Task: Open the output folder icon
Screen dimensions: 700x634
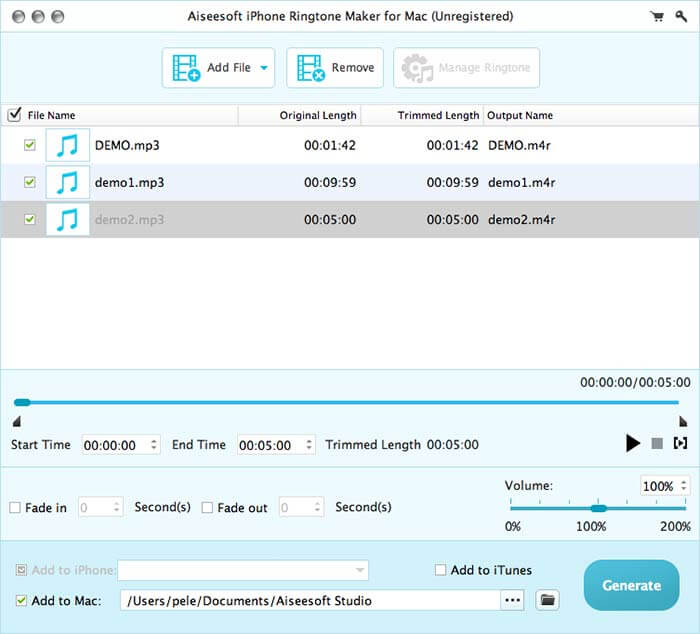Action: pos(547,600)
